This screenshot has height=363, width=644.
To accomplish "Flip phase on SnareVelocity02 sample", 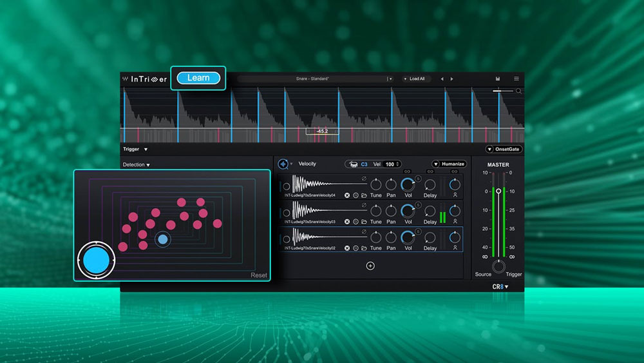I will click(364, 231).
